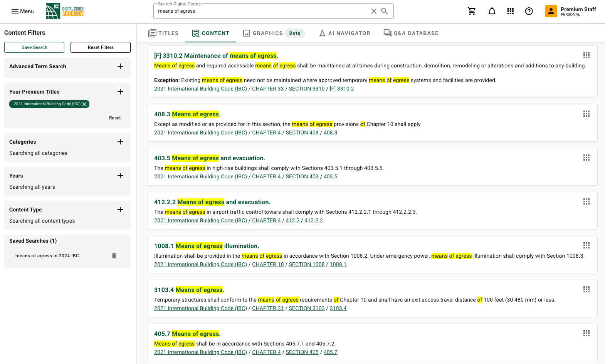Screen dimensions: 605x364
Task: Open the AI Navigator tab
Action: click(x=345, y=33)
